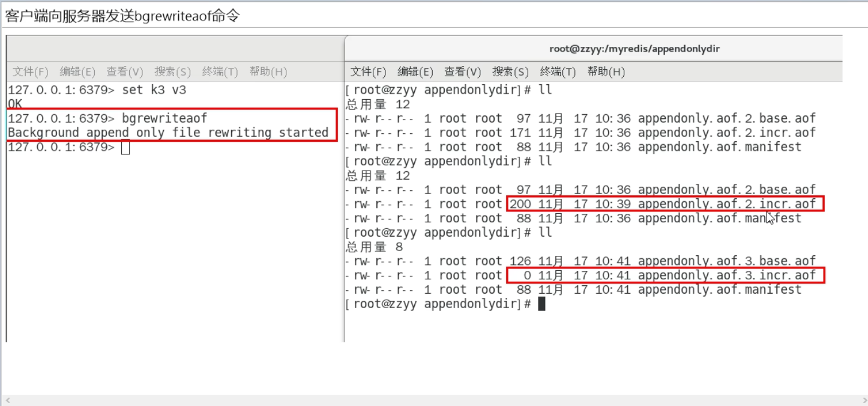Click the 'bgrewriteaof' command text
The width and height of the screenshot is (868, 406).
pyautogui.click(x=164, y=118)
